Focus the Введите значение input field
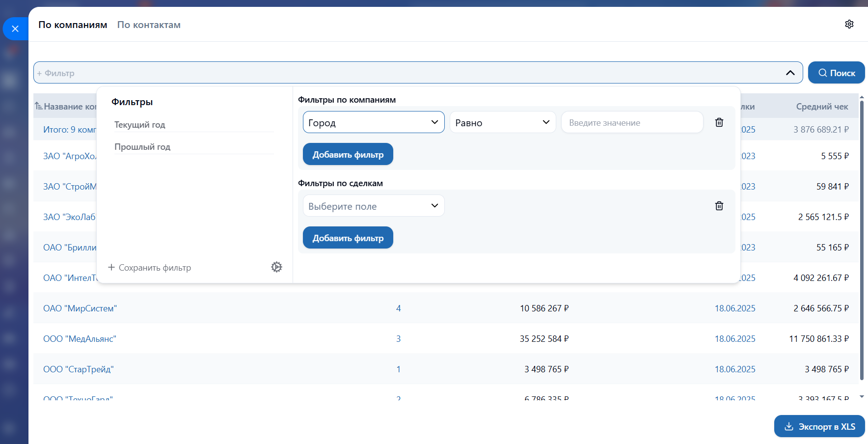The height and width of the screenshot is (444, 868). pyautogui.click(x=631, y=122)
